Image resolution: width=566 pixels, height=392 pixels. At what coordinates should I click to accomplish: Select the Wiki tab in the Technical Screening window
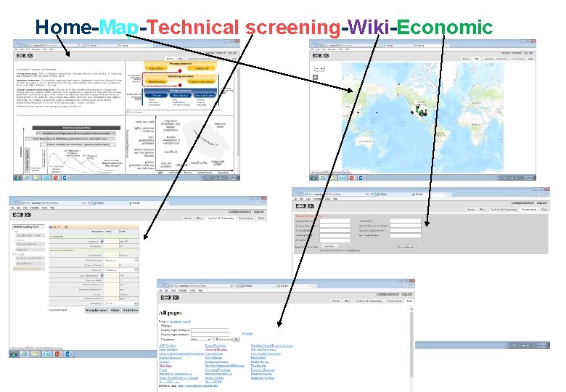(x=261, y=218)
